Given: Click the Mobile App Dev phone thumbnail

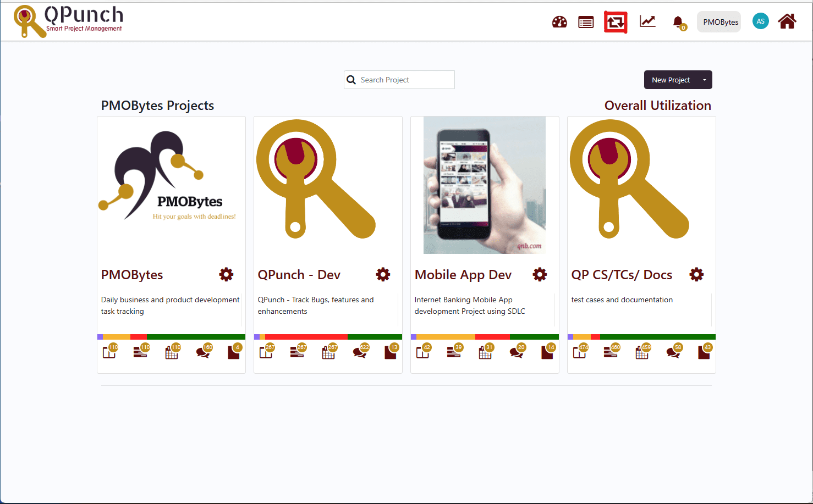Looking at the screenshot, I should click(x=485, y=185).
